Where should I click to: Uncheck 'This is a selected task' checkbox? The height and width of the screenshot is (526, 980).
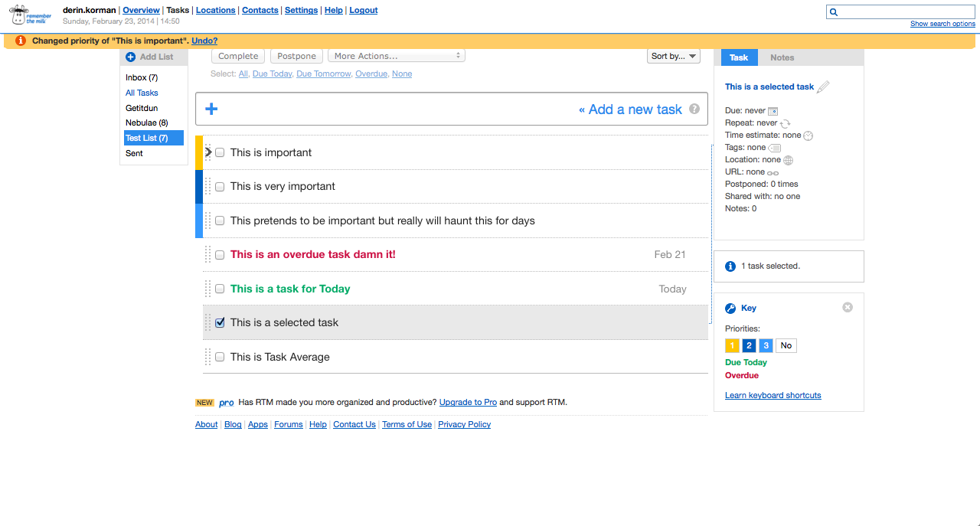click(220, 322)
